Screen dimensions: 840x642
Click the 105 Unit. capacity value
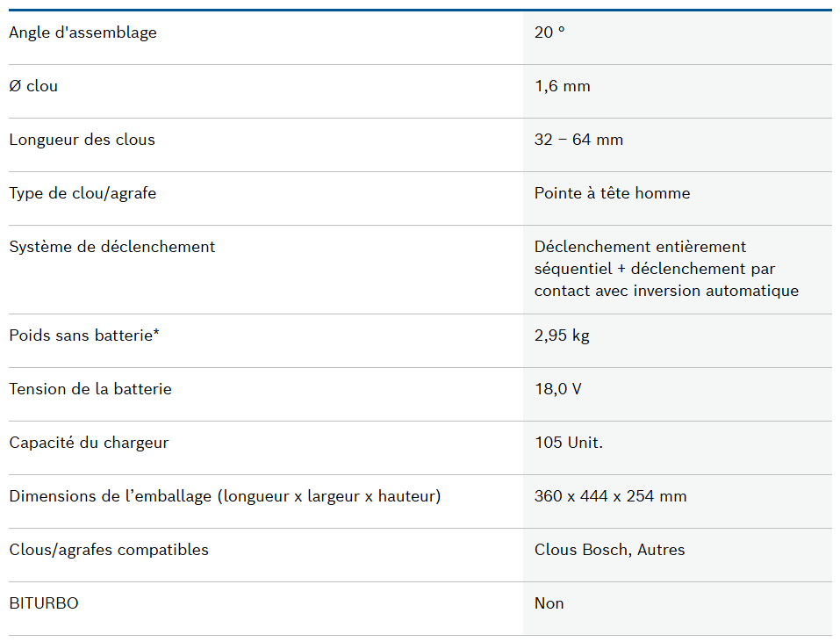tap(568, 444)
